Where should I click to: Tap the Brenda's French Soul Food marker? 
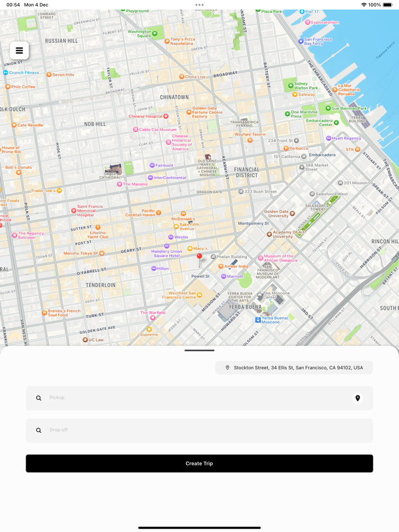tap(44, 313)
